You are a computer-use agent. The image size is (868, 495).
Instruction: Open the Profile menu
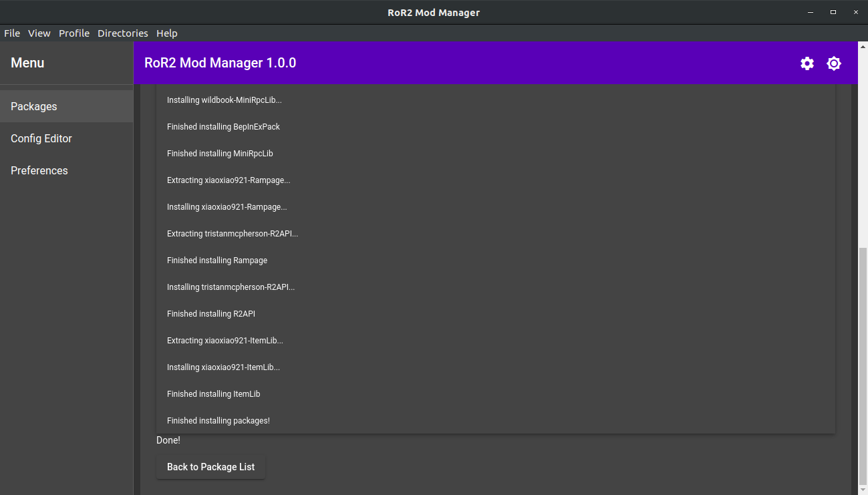(74, 33)
